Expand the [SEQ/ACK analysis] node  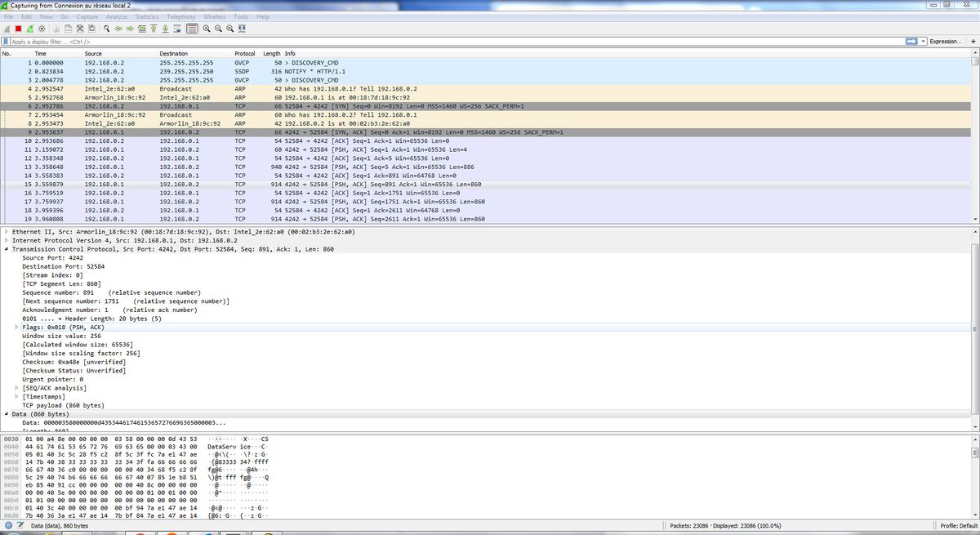[x=16, y=388]
